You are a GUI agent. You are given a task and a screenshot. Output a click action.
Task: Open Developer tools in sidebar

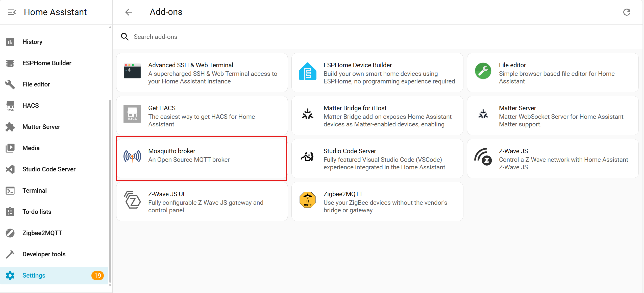pos(44,254)
